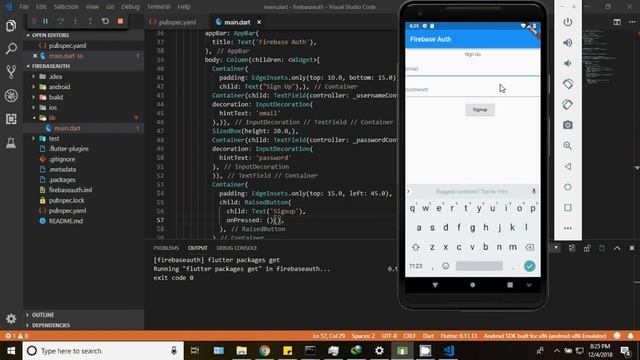Image resolution: width=640 pixels, height=360 pixels.
Task: Open the Explorer view in activity bar
Action: coord(11,26)
